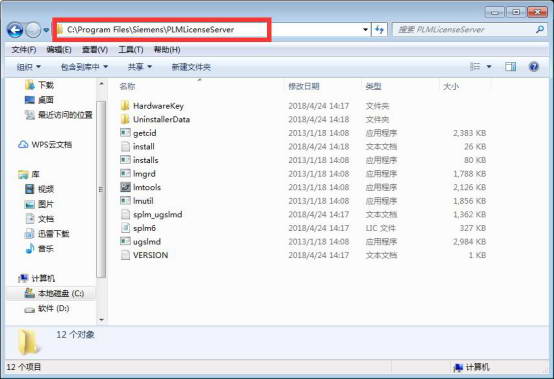Image resolution: width=554 pixels, height=379 pixels.
Task: Go forward with the Forward arrow button
Action: click(x=33, y=30)
